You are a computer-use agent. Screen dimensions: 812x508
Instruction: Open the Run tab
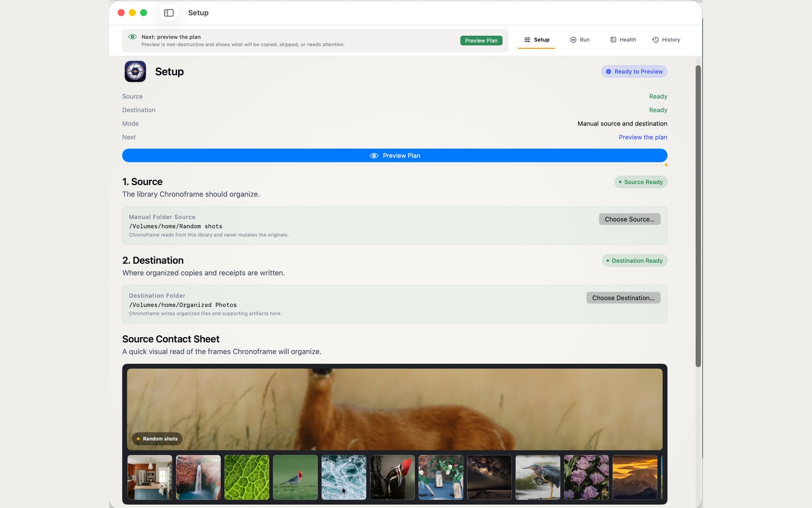coord(580,40)
